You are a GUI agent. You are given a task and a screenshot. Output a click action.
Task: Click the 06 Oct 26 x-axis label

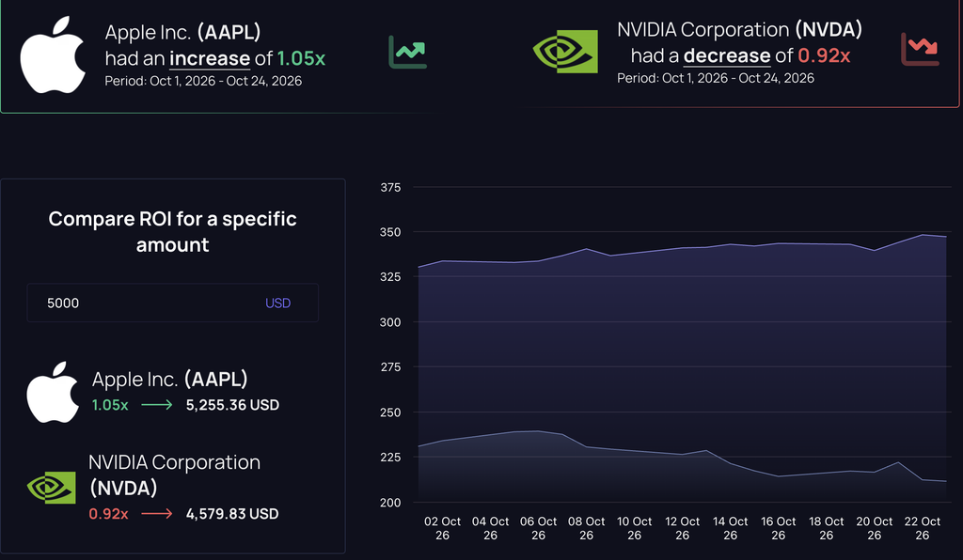[538, 528]
